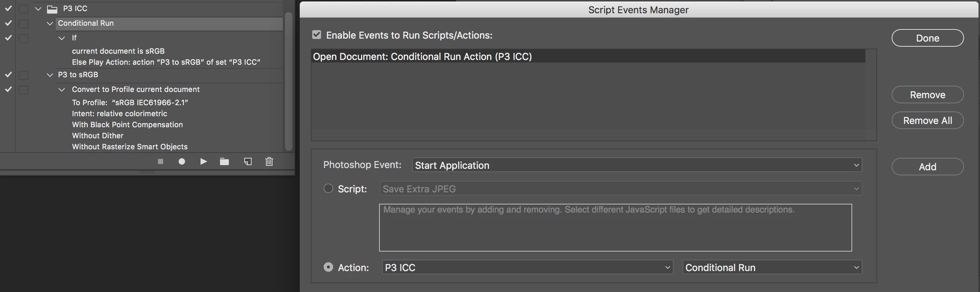Click the P3 ICC set folder icon

[52, 9]
